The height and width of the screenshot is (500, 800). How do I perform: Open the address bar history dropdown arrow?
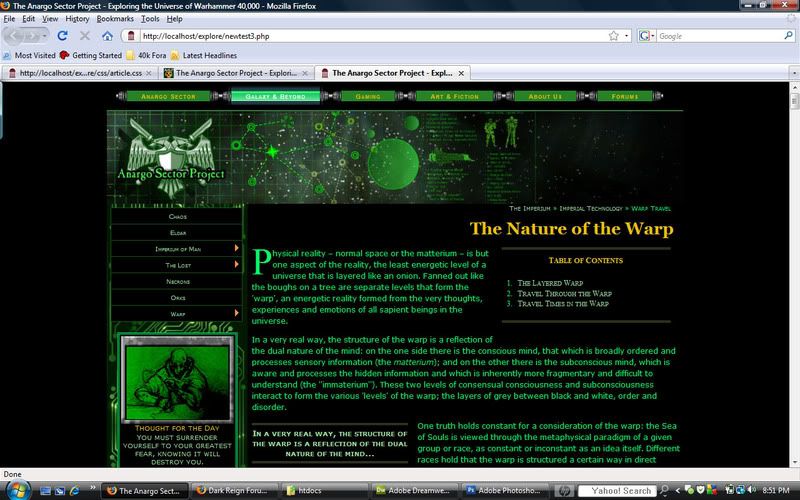coord(627,36)
